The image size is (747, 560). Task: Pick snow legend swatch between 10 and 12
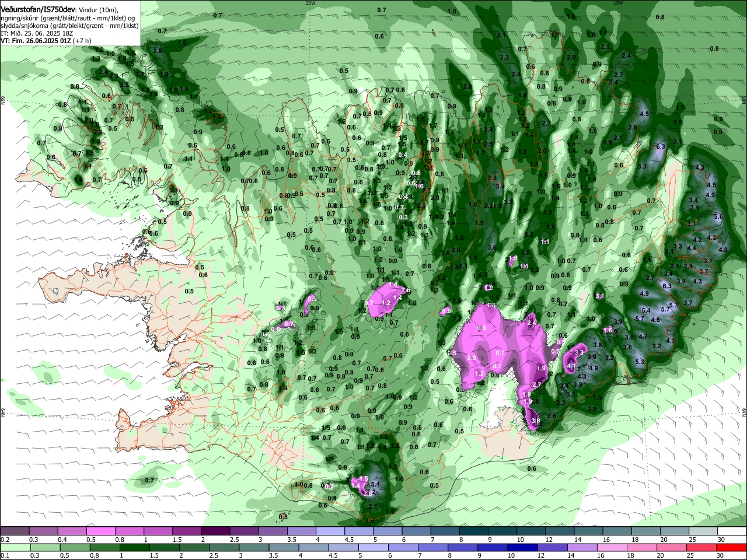[530, 531]
